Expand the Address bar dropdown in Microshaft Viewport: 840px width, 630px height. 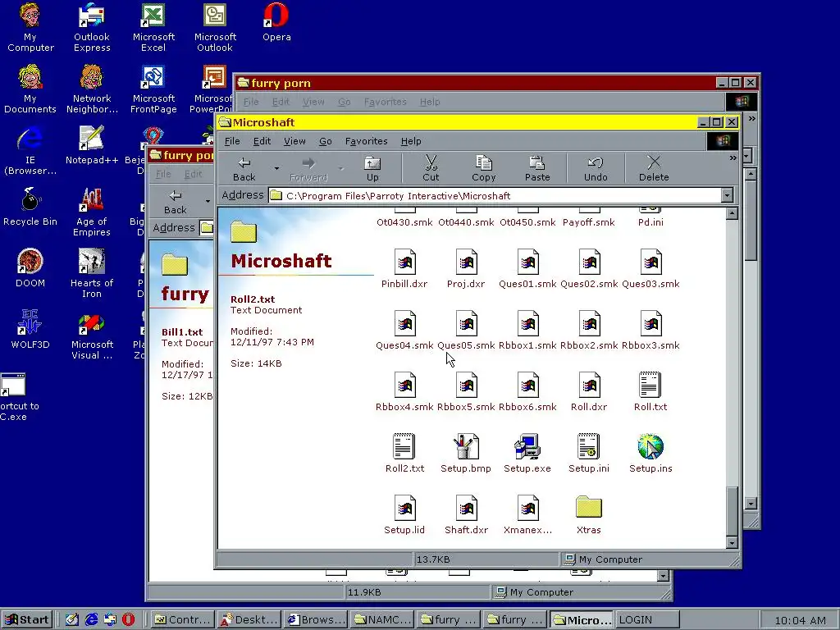click(727, 195)
